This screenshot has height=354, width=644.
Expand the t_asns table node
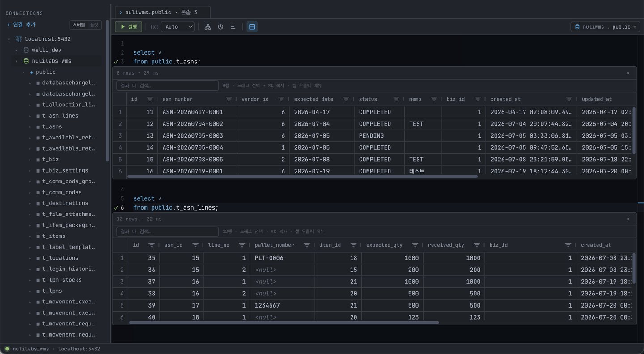point(30,126)
